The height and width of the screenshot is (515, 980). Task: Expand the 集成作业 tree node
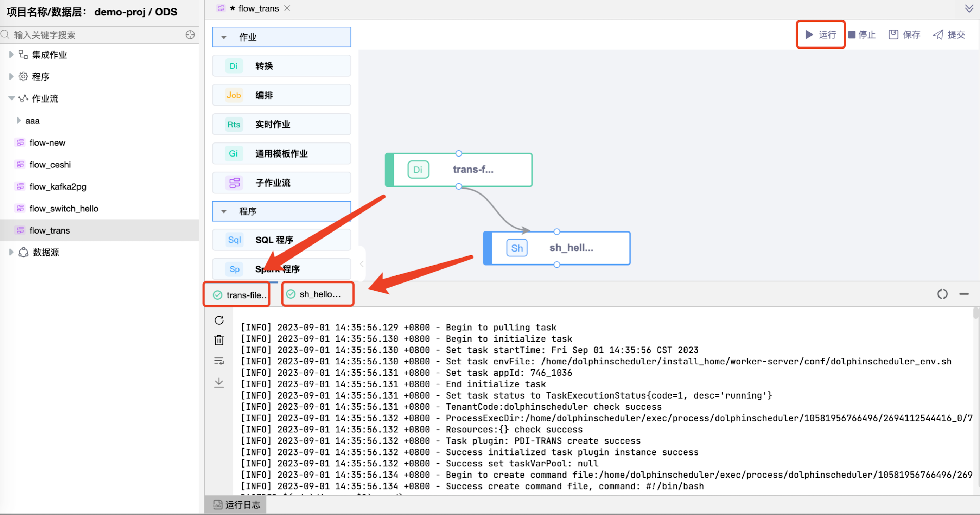coord(11,55)
